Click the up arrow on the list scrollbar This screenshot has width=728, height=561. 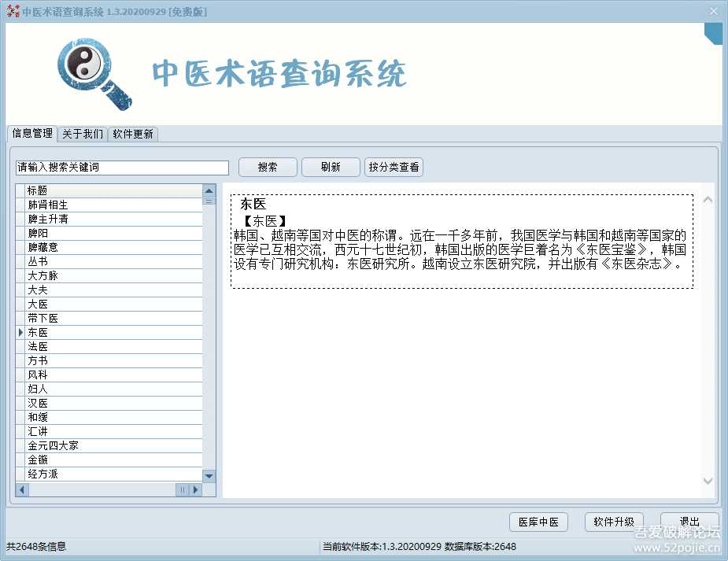208,189
